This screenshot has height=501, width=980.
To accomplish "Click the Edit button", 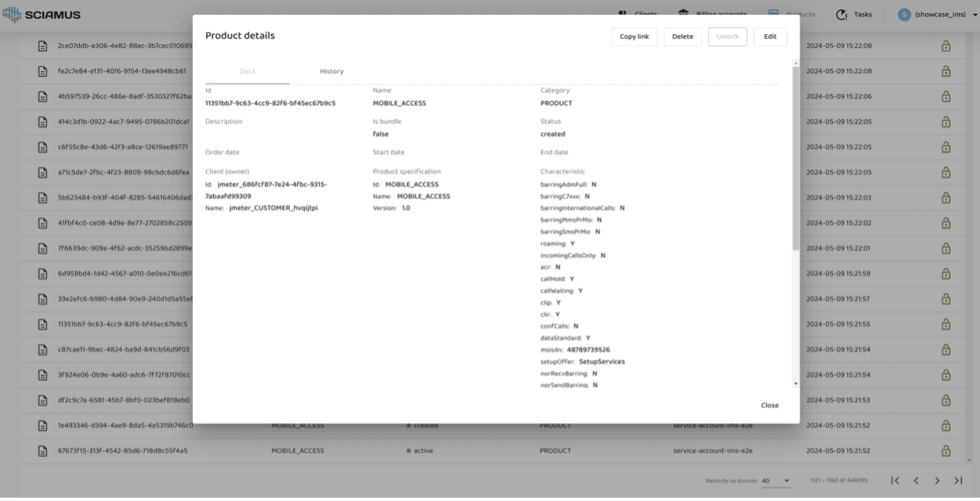I will coord(770,36).
